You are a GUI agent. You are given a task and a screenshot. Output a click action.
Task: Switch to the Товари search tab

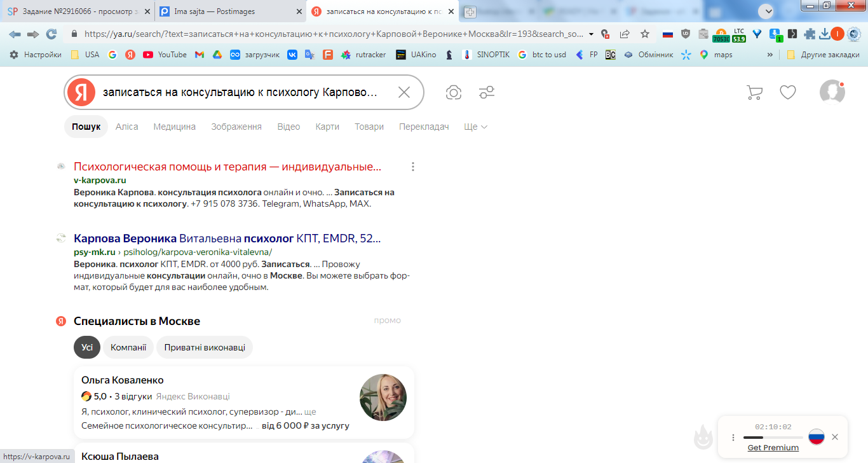369,127
